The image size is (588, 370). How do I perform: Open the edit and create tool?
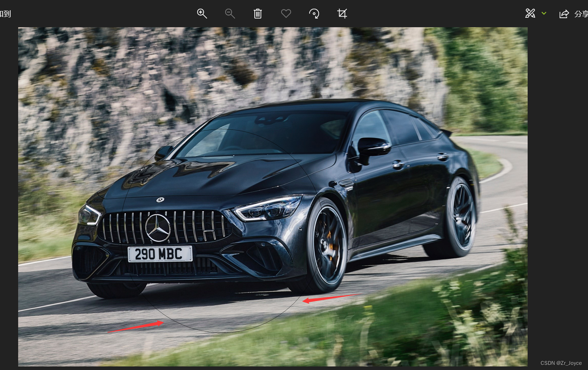point(530,13)
